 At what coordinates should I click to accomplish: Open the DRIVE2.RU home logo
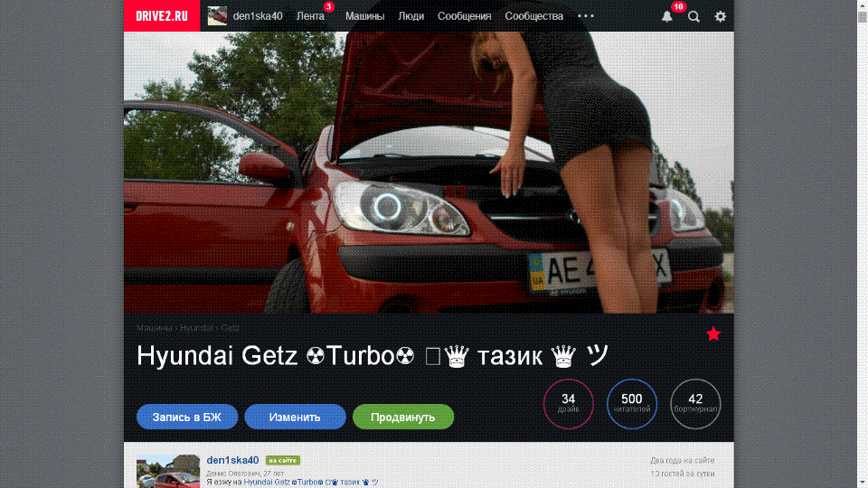[x=162, y=15]
